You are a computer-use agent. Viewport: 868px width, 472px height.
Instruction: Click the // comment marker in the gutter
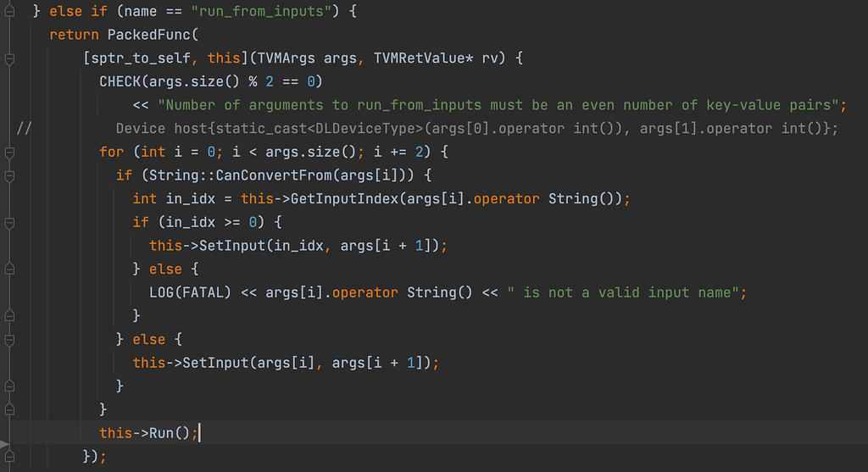(x=24, y=128)
